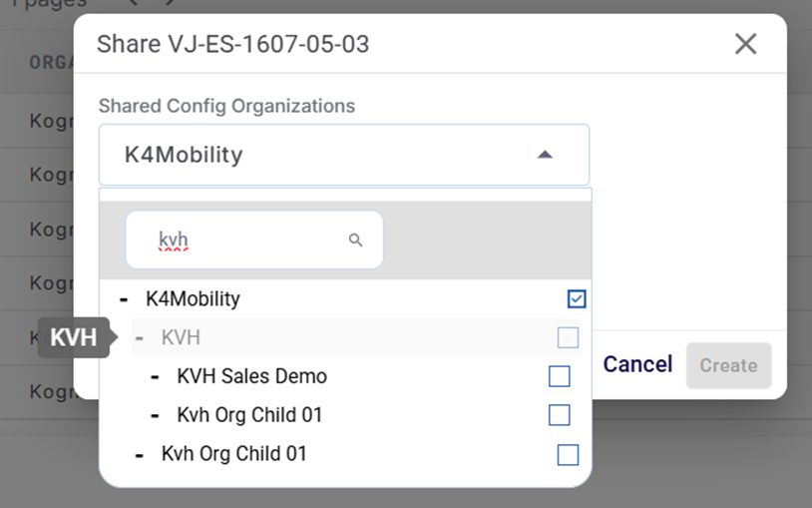Enable the KVH Sales Demo checkbox
Viewport: 812px width, 508px height.
pyautogui.click(x=560, y=376)
